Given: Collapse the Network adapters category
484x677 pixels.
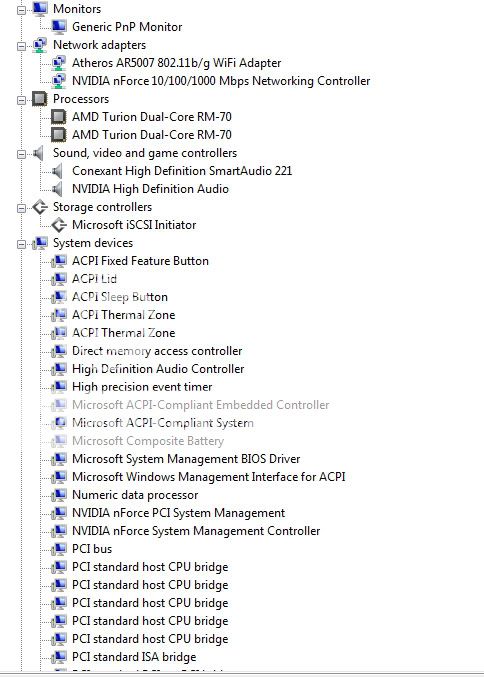Looking at the screenshot, I should (21, 46).
